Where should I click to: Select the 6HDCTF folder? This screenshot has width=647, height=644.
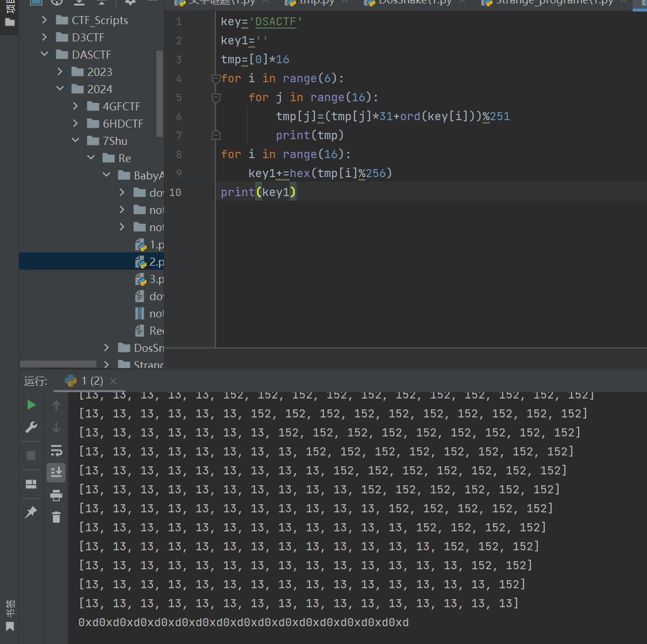tap(123, 124)
